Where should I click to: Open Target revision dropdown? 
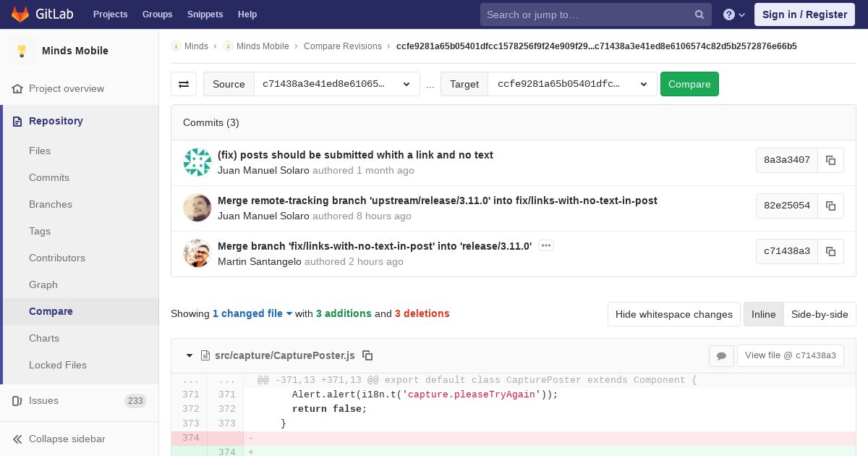pos(572,84)
